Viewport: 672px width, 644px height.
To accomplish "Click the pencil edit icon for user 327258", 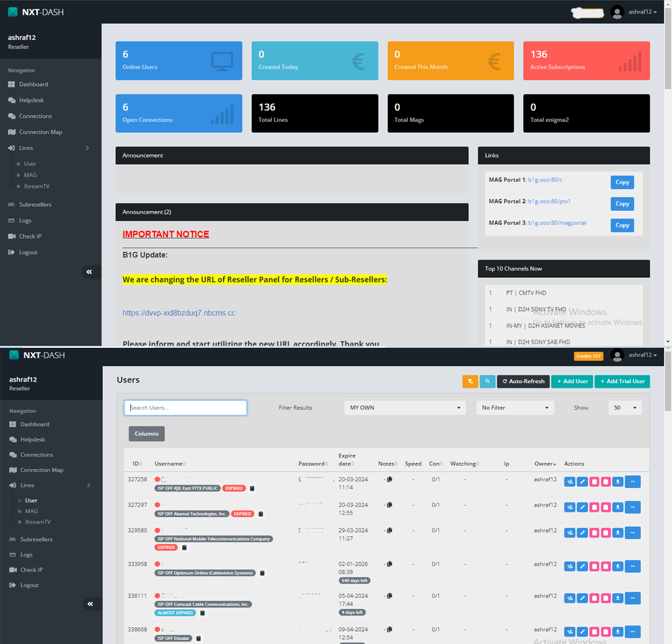I will [582, 482].
